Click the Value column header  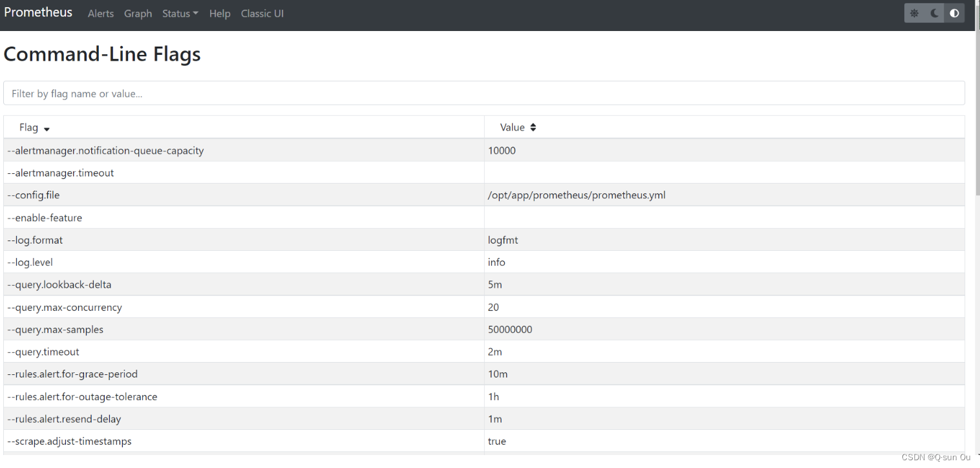coord(725,127)
